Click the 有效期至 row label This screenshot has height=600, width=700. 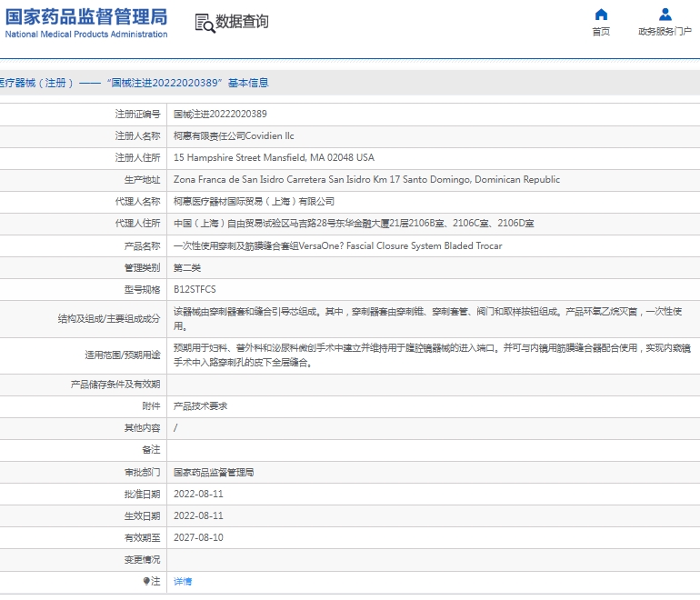coord(142,538)
